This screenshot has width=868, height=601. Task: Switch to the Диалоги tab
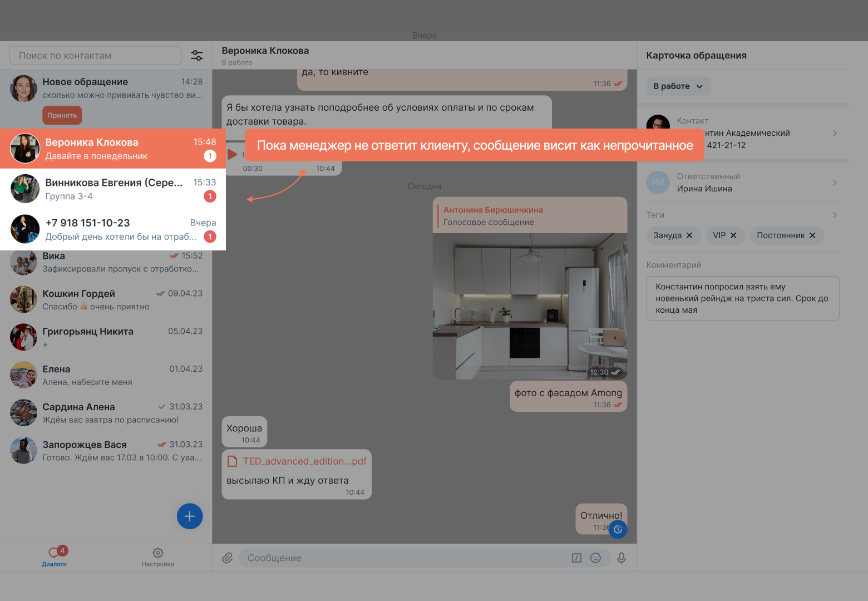tap(55, 557)
